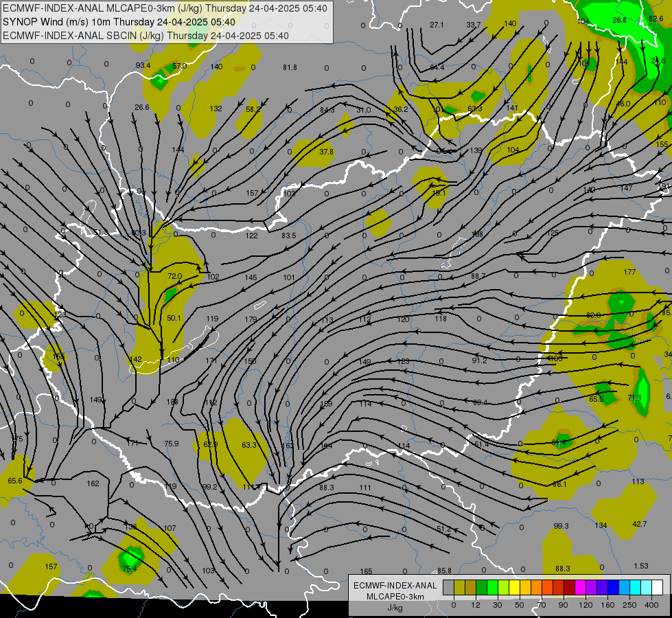Click the map value 147
This screenshot has width=672, height=618.
pos(626,188)
